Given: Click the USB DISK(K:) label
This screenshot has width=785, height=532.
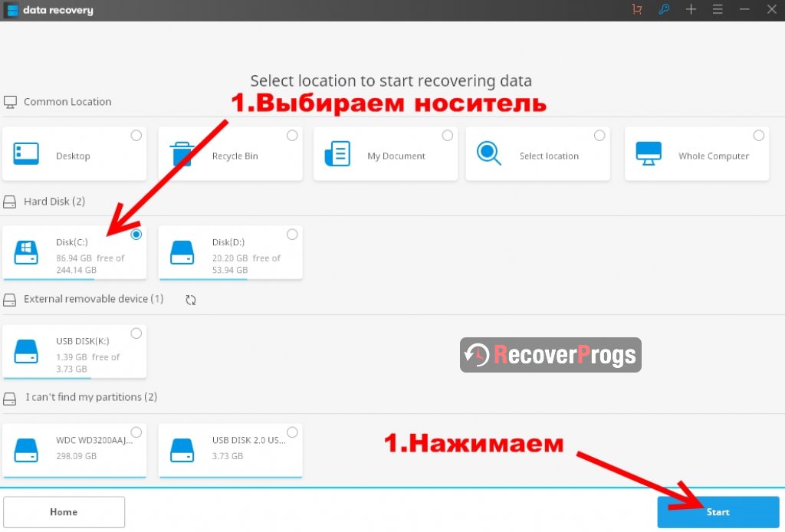Looking at the screenshot, I should [83, 341].
